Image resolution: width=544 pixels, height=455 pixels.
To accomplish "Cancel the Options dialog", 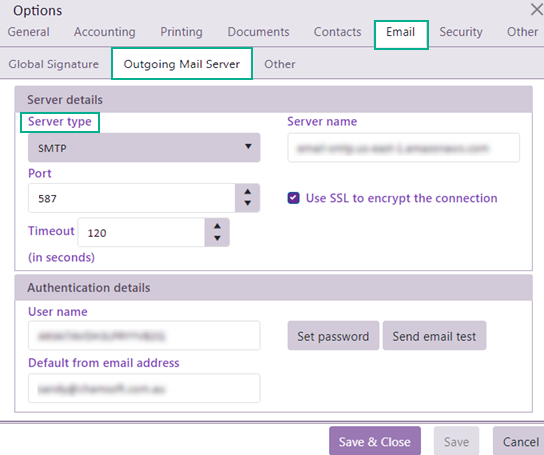I will 519,441.
